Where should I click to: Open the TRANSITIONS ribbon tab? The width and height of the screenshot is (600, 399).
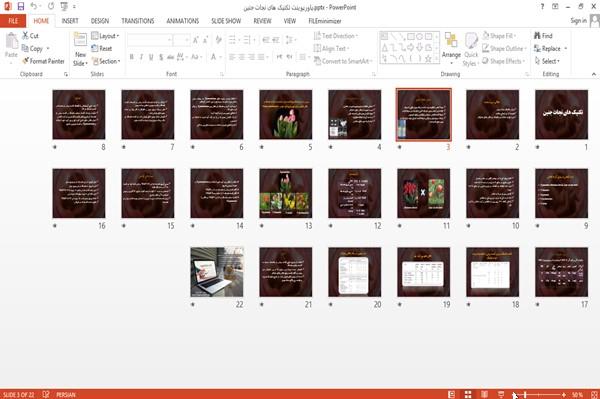pos(138,21)
